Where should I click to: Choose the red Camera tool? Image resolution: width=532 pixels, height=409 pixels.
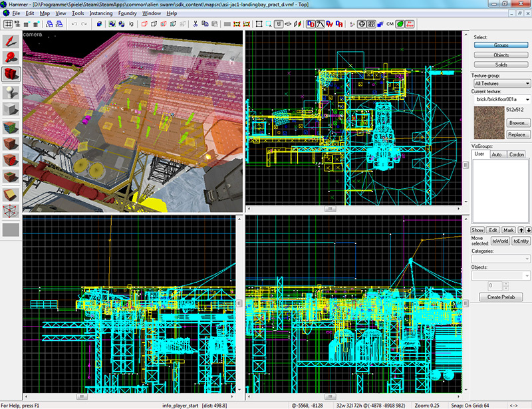[11, 74]
